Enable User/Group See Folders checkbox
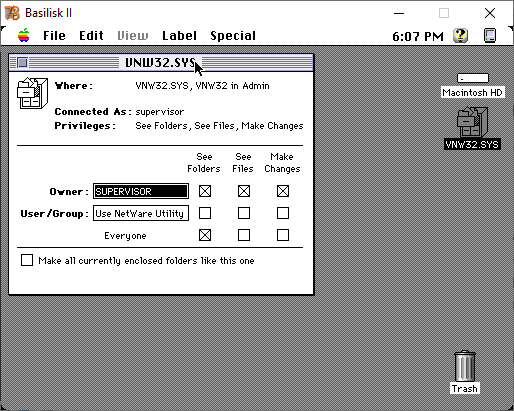The height and width of the screenshot is (411, 514). (205, 213)
